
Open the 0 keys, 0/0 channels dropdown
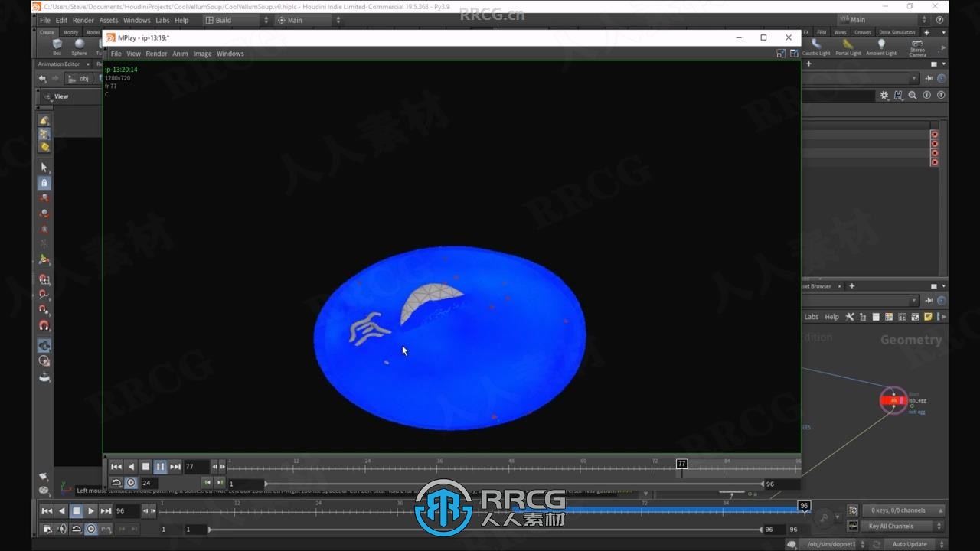(x=904, y=510)
